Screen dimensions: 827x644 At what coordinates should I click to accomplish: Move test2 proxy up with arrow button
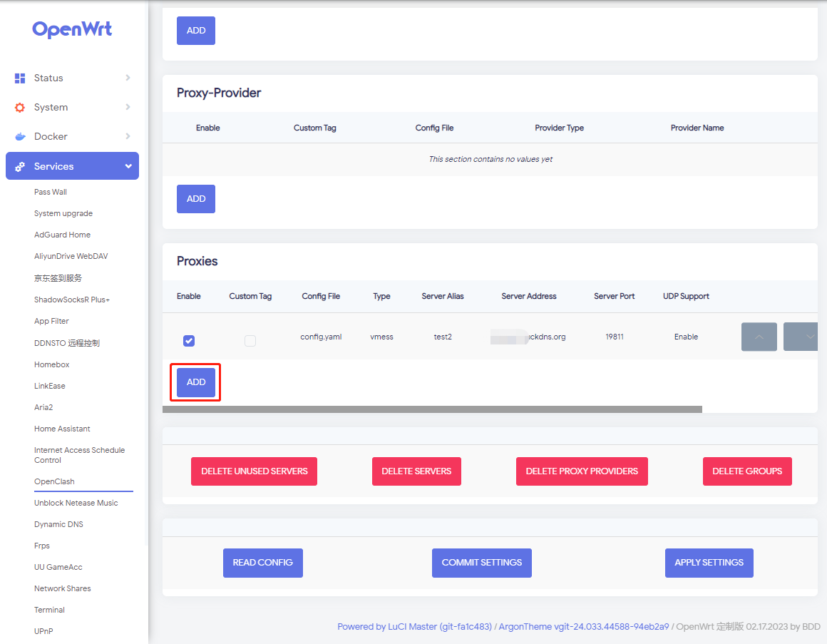pyautogui.click(x=759, y=337)
